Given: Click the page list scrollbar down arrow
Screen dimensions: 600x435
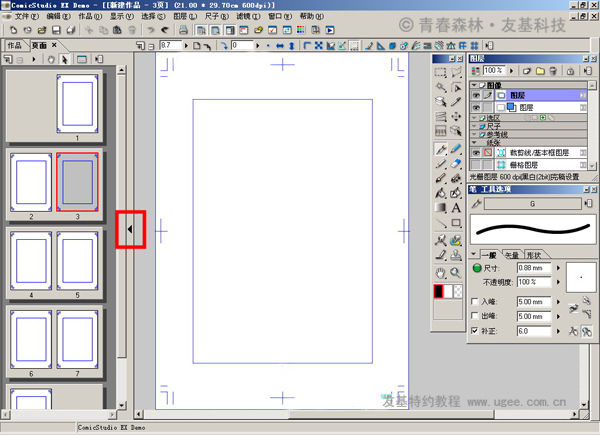Looking at the screenshot, I should click(x=122, y=405).
